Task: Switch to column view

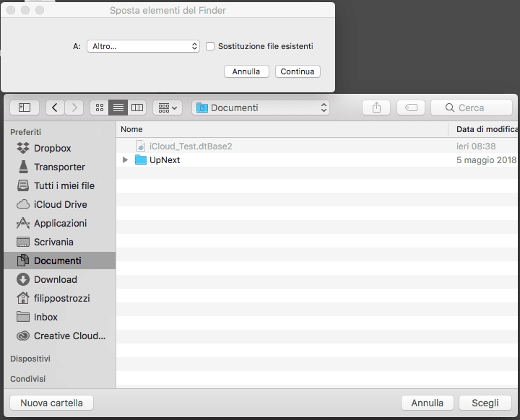Action: (x=137, y=108)
